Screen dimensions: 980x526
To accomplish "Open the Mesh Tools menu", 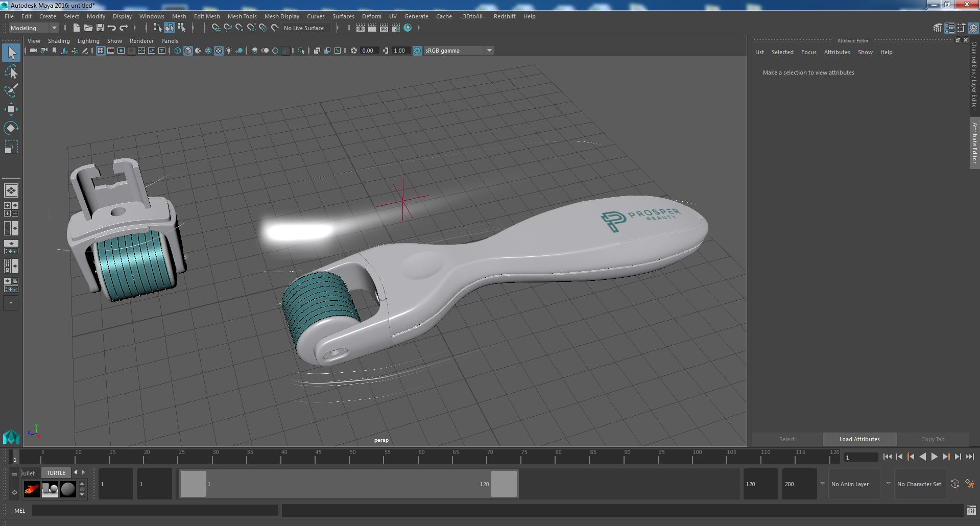I will [x=242, y=16].
